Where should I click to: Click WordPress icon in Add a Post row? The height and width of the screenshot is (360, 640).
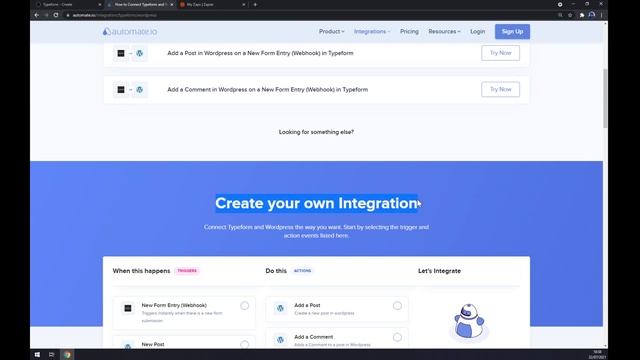coord(140,53)
